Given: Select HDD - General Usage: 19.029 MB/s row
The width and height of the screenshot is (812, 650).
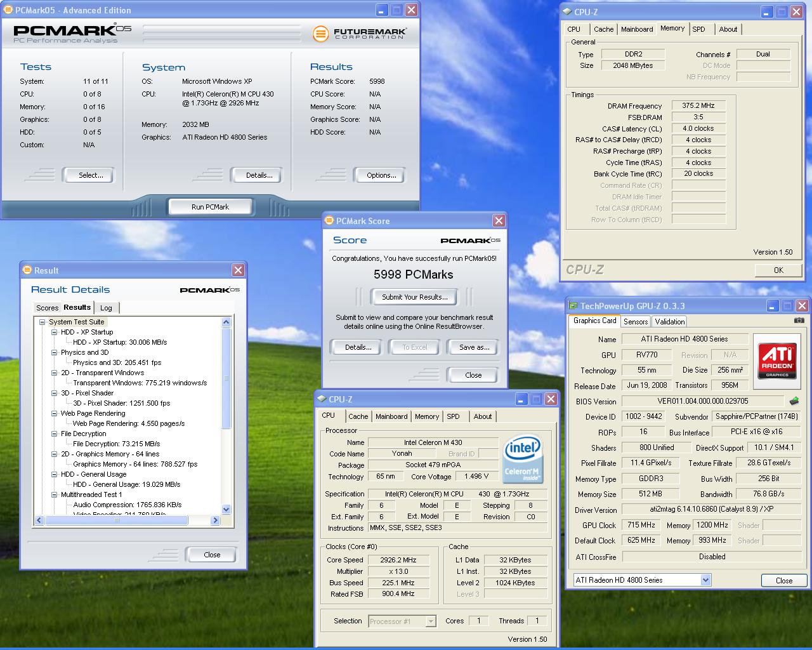Looking at the screenshot, I should click(126, 484).
